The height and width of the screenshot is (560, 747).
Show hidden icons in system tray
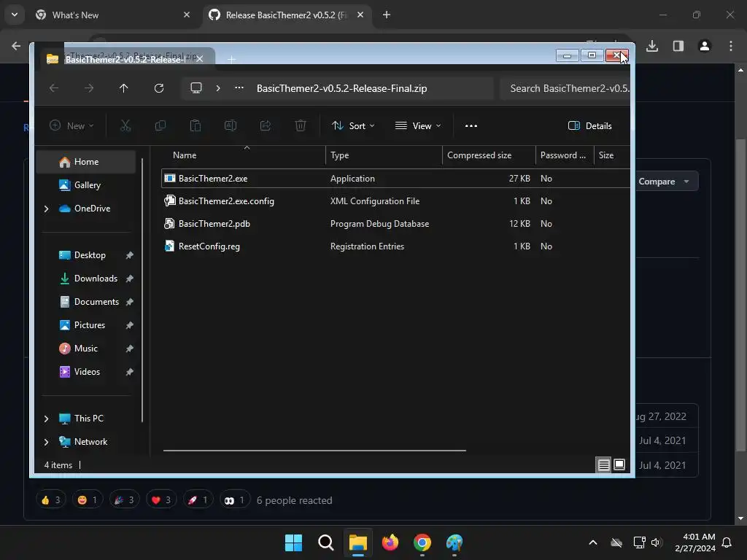coord(593,542)
